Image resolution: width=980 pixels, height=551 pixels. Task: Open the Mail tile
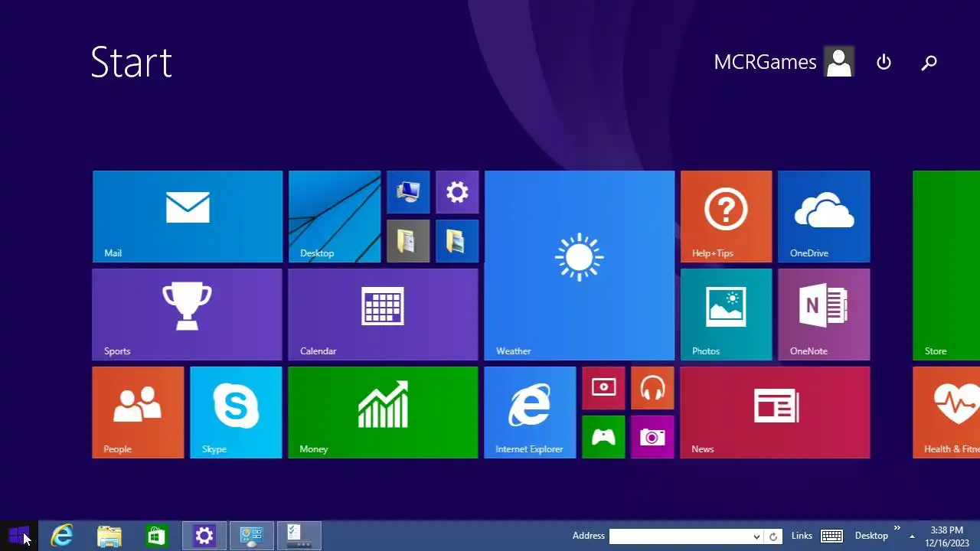click(188, 217)
